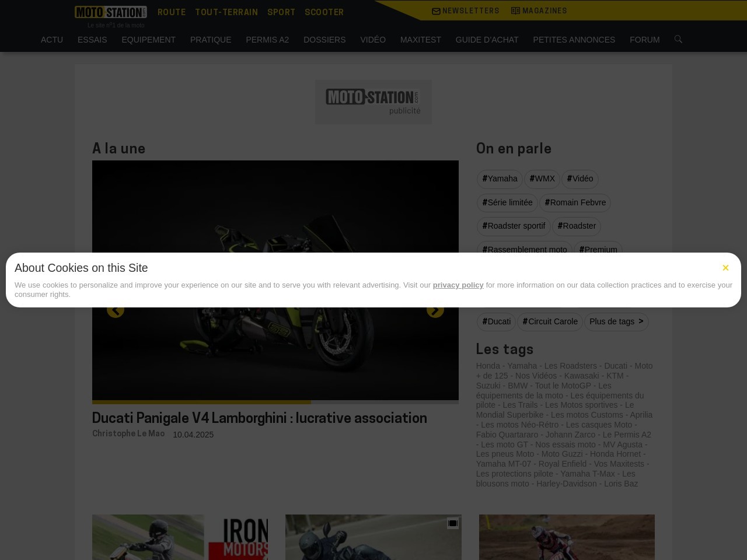
Task: Open the Loris Baz tag link
Action: 621,484
